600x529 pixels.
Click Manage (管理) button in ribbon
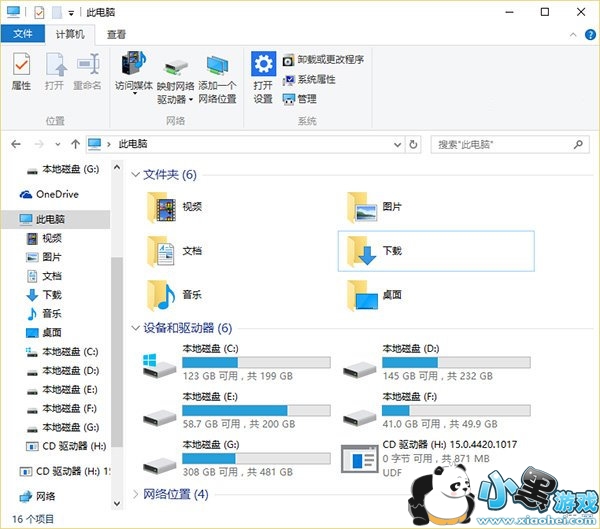(300, 99)
